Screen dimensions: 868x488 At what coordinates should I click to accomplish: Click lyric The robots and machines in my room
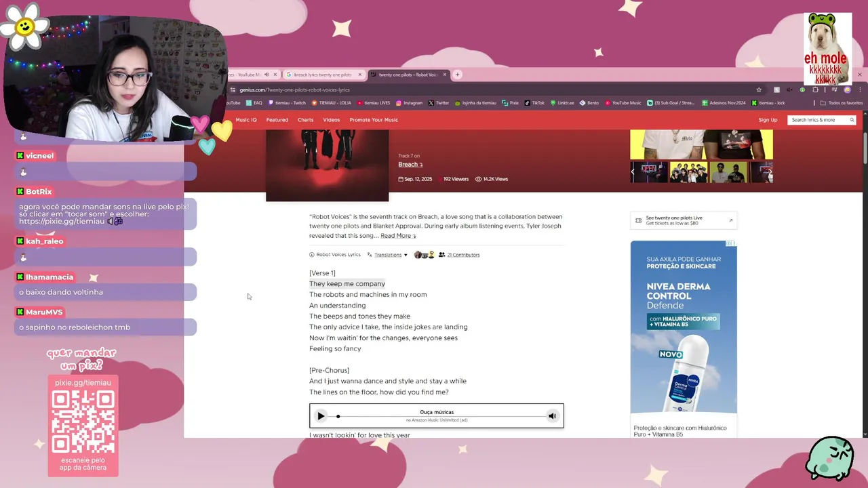pos(368,295)
